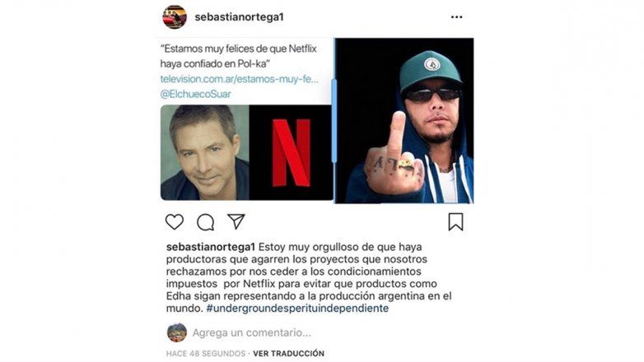Open hashtag #undergroundesperituindependiente

pyautogui.click(x=297, y=309)
